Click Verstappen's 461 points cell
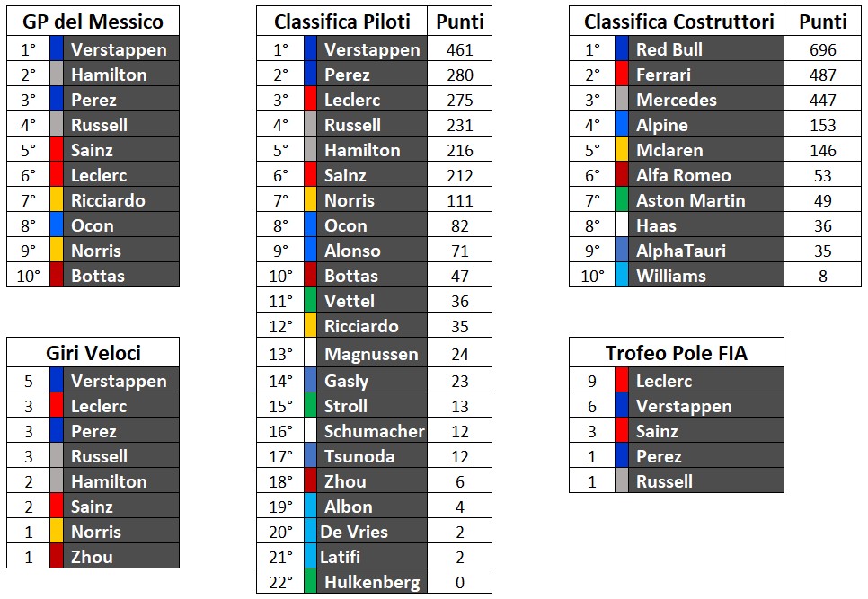 459,49
